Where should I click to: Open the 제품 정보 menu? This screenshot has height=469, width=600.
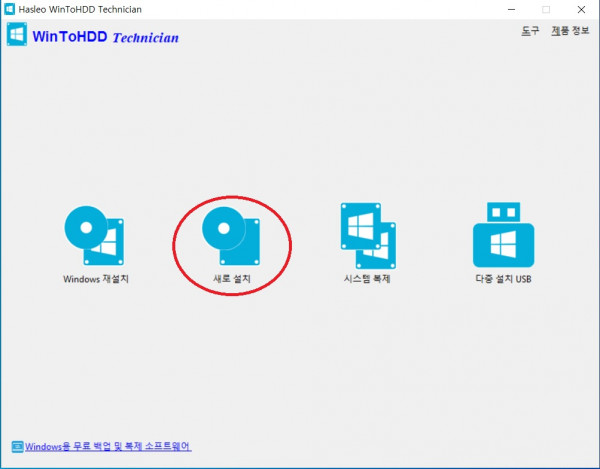tap(570, 31)
